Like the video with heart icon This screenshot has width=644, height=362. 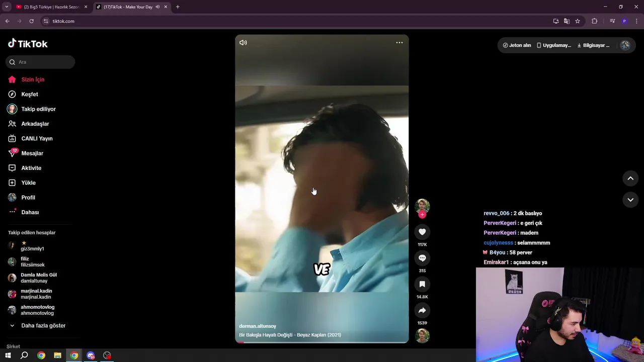click(x=422, y=232)
